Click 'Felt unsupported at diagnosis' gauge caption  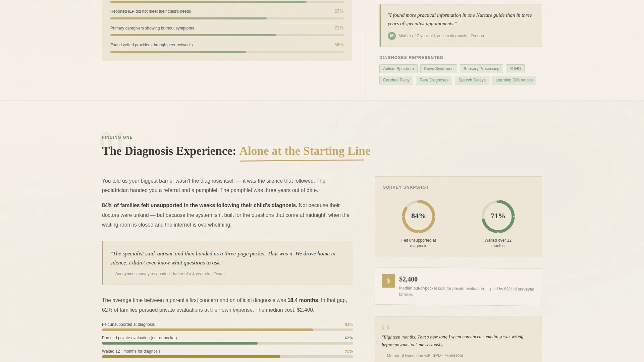419,243
